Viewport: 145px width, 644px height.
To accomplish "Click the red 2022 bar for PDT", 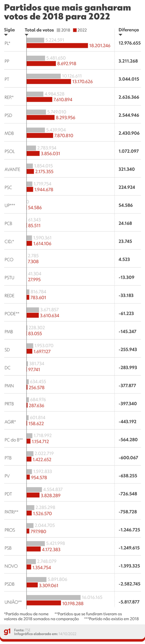I will (33, 495).
